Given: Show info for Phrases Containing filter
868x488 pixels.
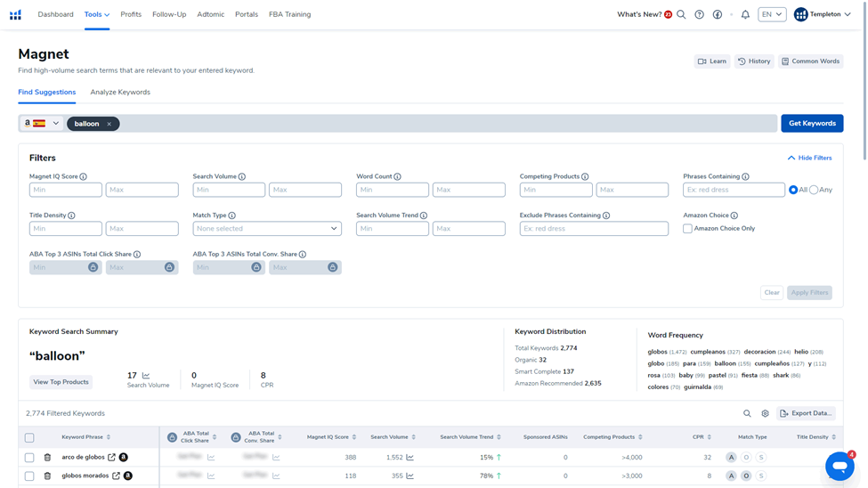Looking at the screenshot, I should (746, 176).
